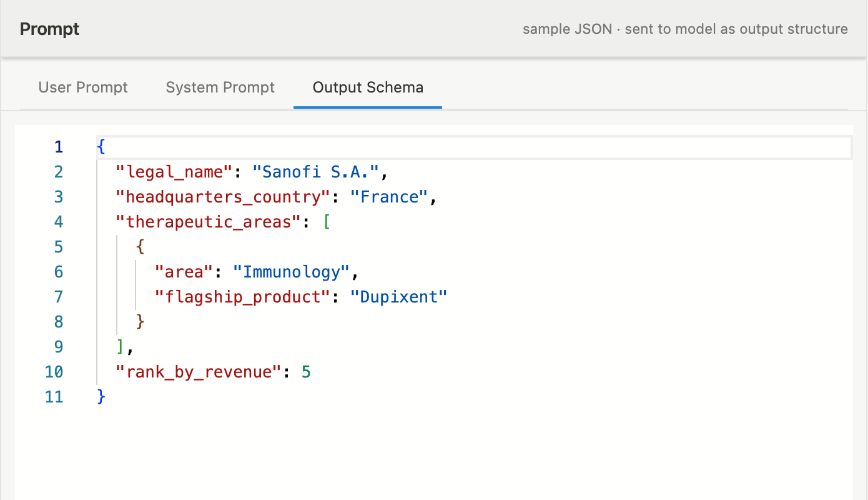Select the Output Schema tab
This screenshot has width=868, height=500.
coord(368,87)
